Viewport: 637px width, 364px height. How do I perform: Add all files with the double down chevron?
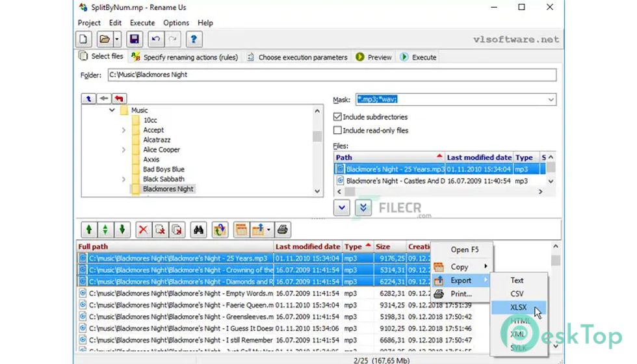(363, 207)
